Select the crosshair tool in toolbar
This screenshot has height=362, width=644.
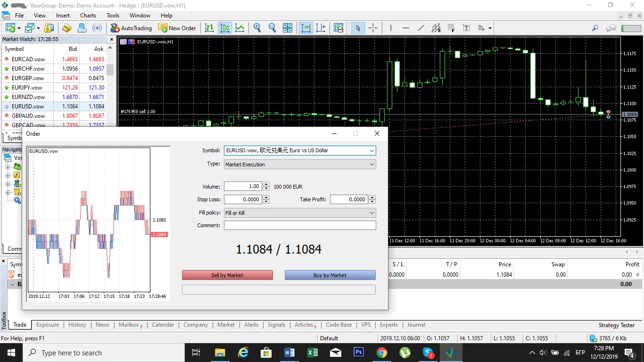point(373,28)
